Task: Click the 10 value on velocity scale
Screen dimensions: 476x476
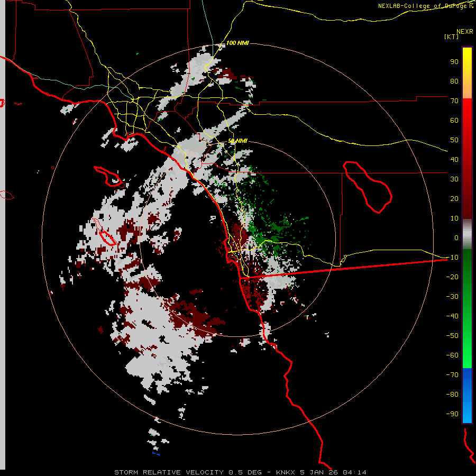Action: (x=454, y=218)
